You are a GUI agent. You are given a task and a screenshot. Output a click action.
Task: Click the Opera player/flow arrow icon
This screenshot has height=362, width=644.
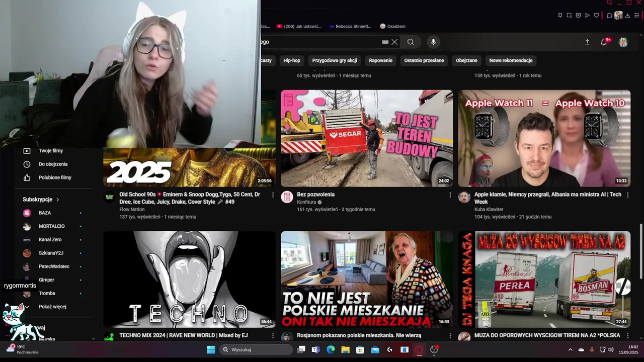coord(587,15)
